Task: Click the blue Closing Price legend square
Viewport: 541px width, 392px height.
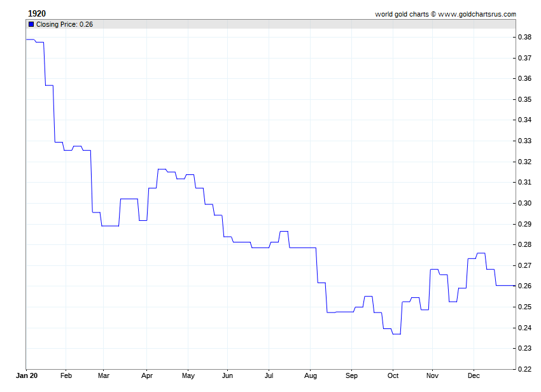Action: coord(31,24)
